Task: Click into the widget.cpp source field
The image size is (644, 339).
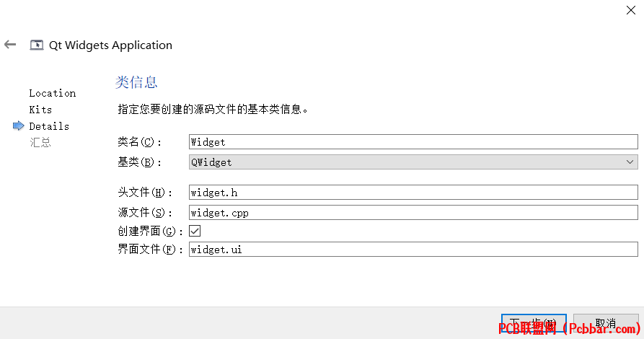Action: (413, 213)
